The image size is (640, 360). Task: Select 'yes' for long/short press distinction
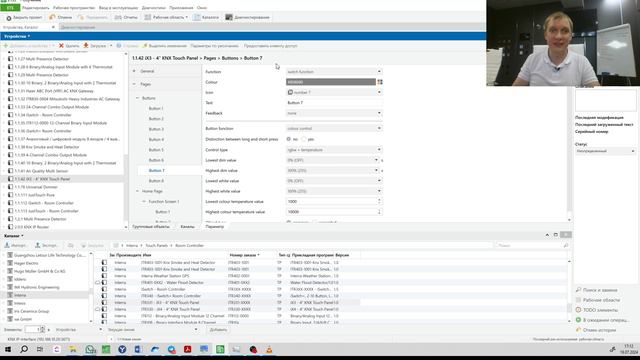point(304,139)
